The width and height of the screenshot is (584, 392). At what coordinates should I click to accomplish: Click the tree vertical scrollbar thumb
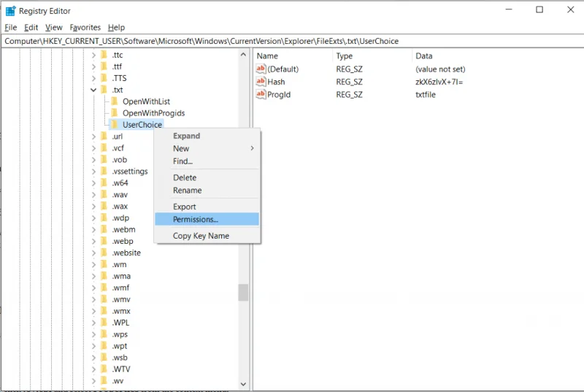[243, 292]
